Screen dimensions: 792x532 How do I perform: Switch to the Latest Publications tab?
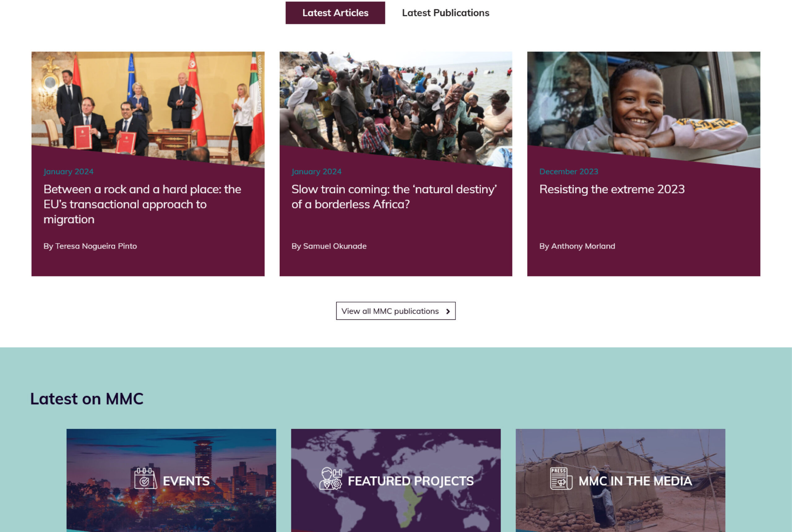pos(445,13)
